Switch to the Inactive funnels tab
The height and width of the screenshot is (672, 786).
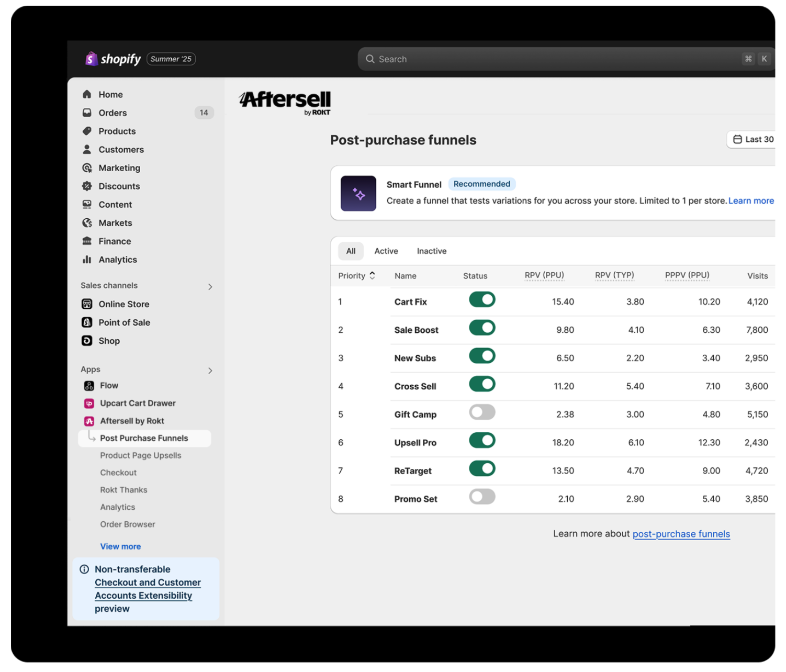pyautogui.click(x=431, y=251)
